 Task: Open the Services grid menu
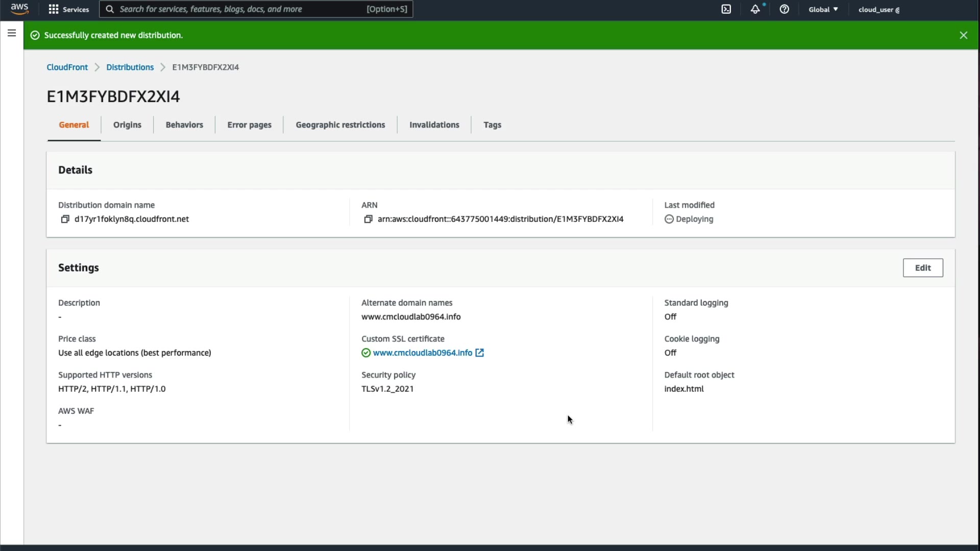(x=68, y=9)
